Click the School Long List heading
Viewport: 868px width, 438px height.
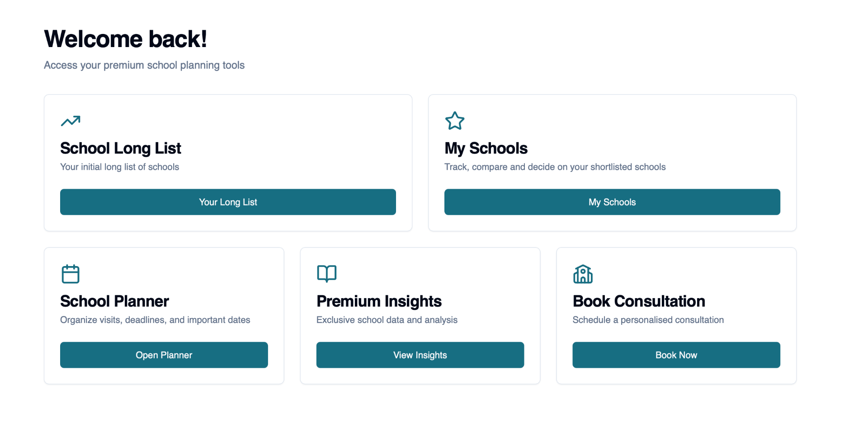[x=121, y=148]
